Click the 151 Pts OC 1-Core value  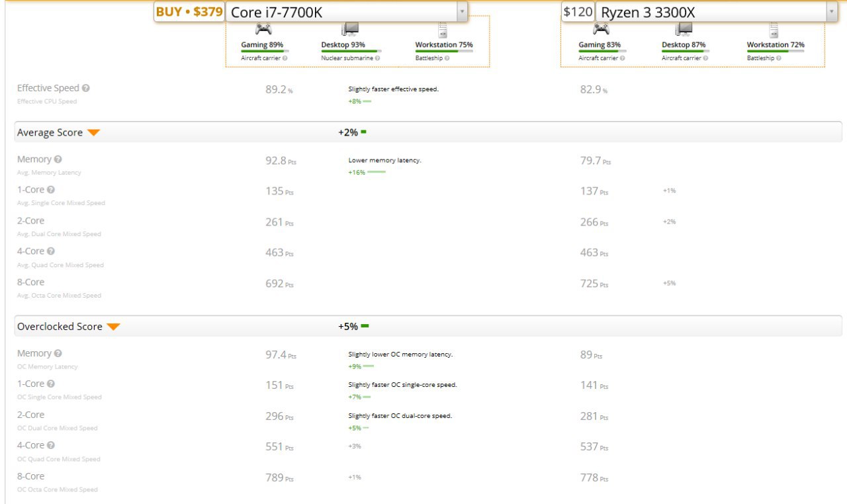coord(279,386)
